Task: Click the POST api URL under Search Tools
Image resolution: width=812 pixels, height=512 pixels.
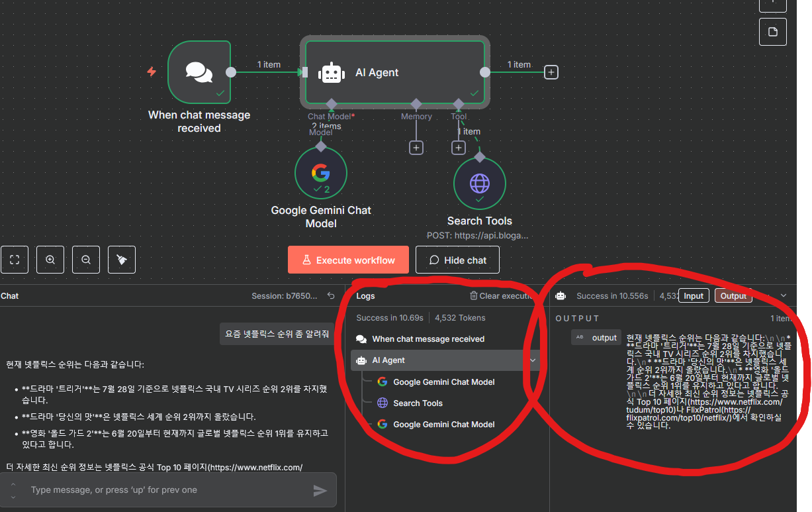Action: click(478, 235)
